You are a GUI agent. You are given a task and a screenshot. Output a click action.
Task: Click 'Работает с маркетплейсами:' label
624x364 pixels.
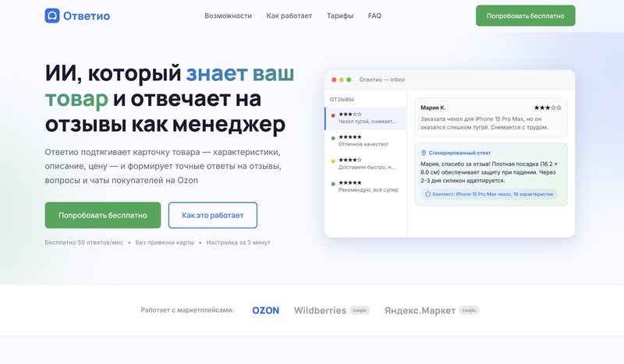coord(187,310)
